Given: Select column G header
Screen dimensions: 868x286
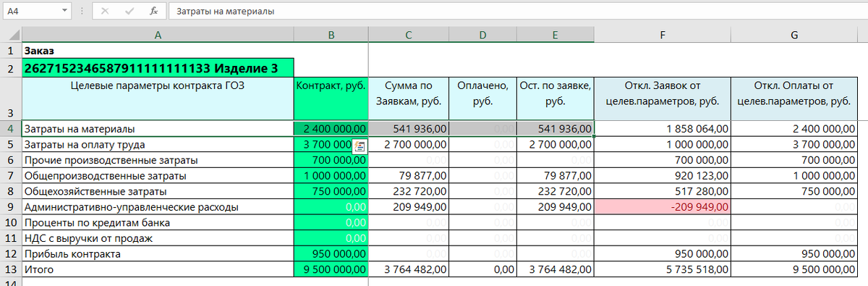Looking at the screenshot, I should [x=794, y=35].
